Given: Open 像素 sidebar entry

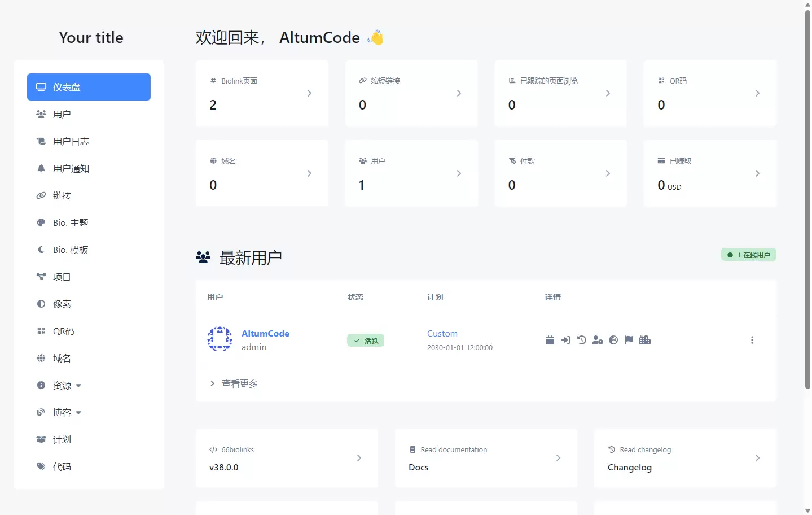Looking at the screenshot, I should [89, 304].
